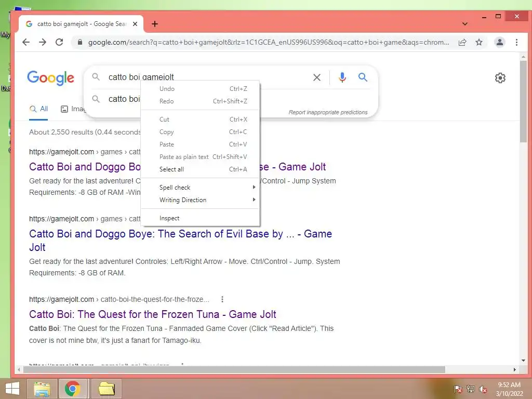Viewport: 532px width, 399px height.
Task: Expand the Writing Direction submenu
Action: click(200, 200)
